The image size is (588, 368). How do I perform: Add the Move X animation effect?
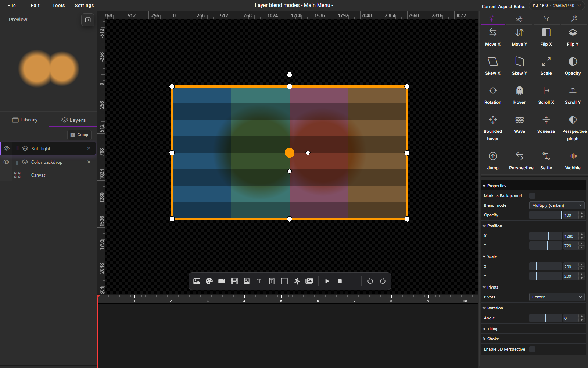[493, 37]
